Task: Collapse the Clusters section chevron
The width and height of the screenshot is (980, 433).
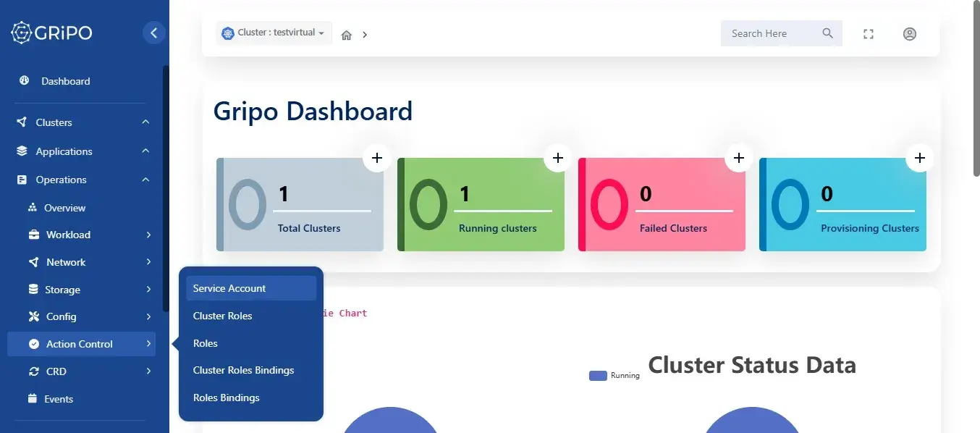Action: (145, 122)
